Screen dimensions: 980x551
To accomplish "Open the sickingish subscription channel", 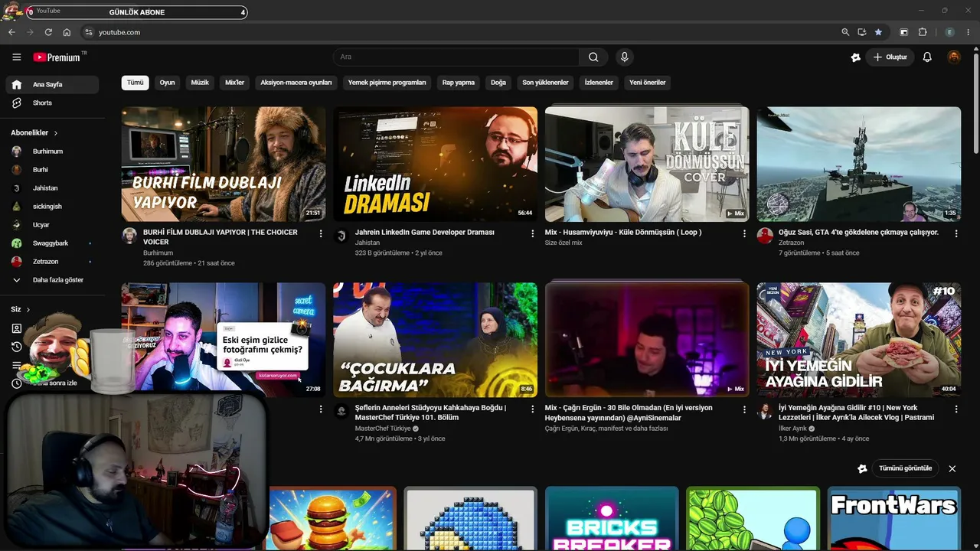I will point(52,207).
